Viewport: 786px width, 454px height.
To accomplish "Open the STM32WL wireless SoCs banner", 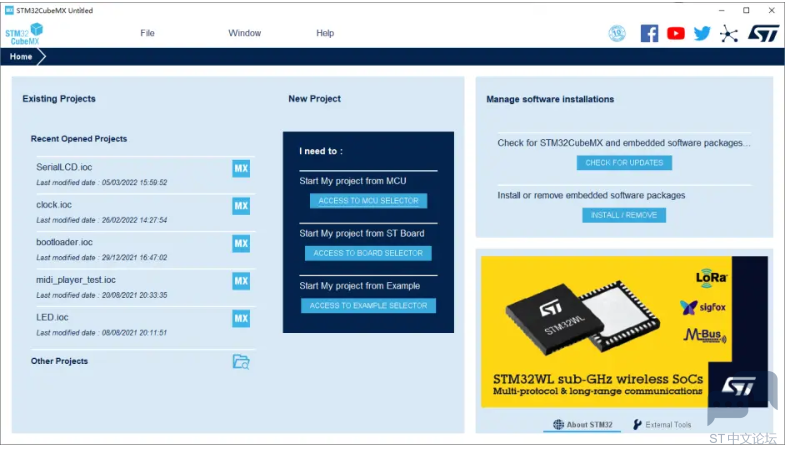I will [x=624, y=332].
